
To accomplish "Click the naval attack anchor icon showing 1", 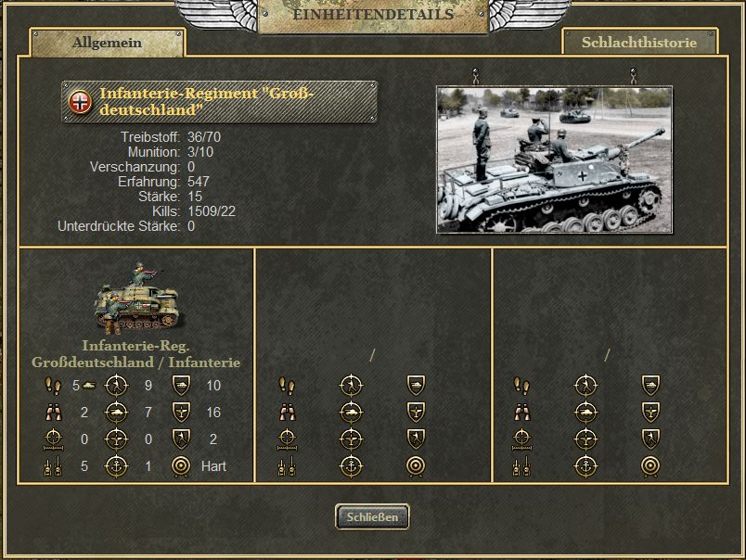I will [x=116, y=465].
